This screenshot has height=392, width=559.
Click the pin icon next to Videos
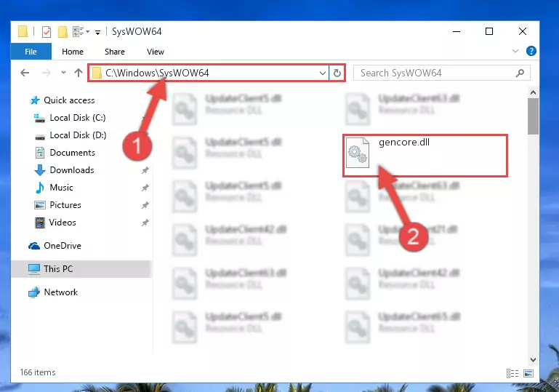click(x=145, y=223)
